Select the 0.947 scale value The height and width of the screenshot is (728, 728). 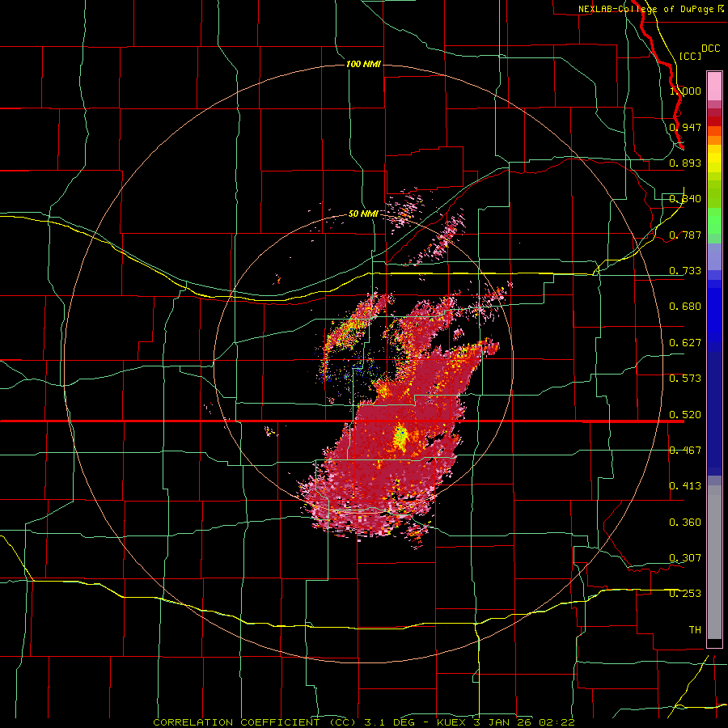click(x=685, y=127)
